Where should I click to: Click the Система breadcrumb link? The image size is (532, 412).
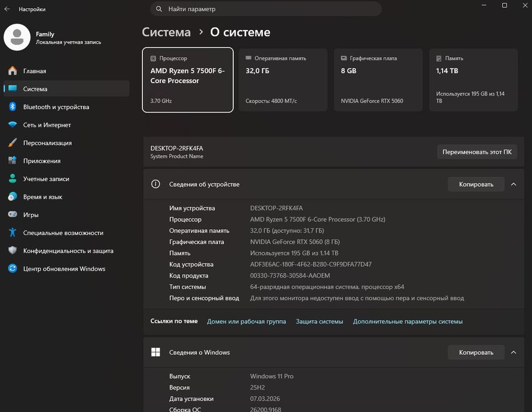click(x=166, y=32)
